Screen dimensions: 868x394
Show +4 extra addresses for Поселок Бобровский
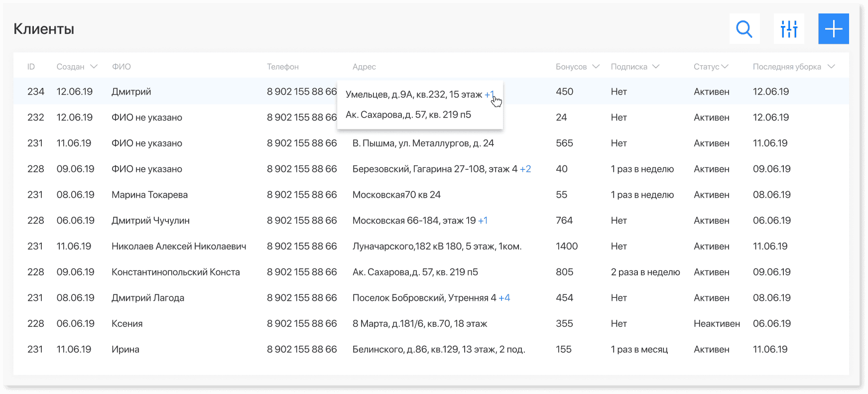[504, 298]
